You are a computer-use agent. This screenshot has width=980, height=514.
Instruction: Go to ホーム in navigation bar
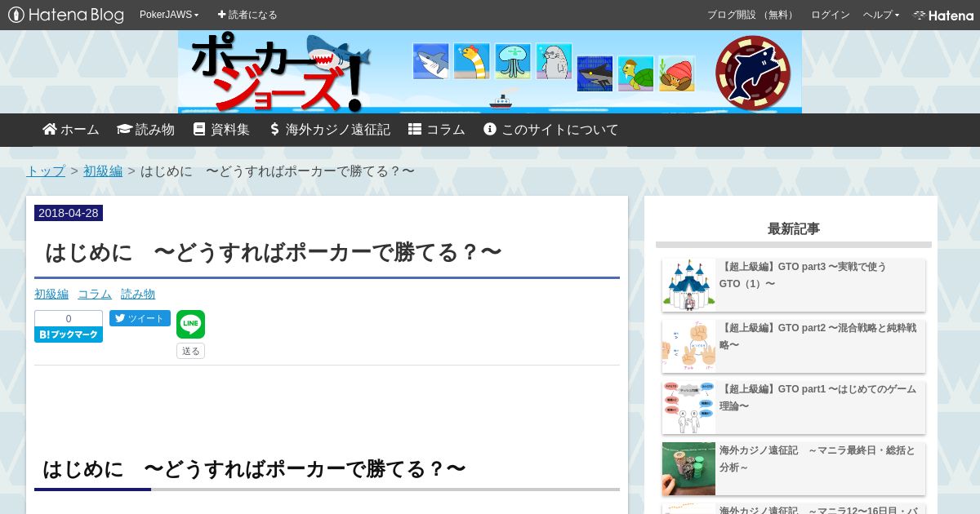point(71,129)
